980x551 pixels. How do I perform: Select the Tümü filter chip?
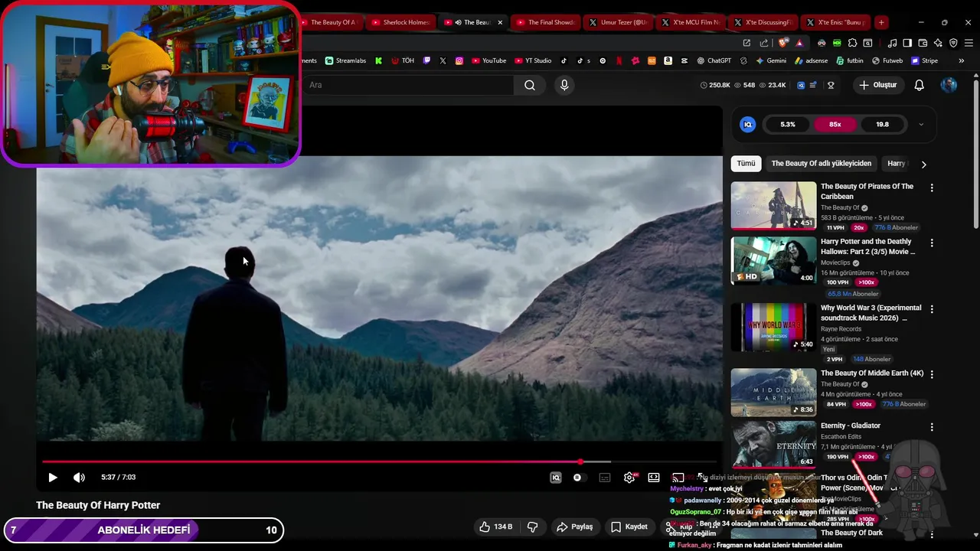(x=746, y=163)
